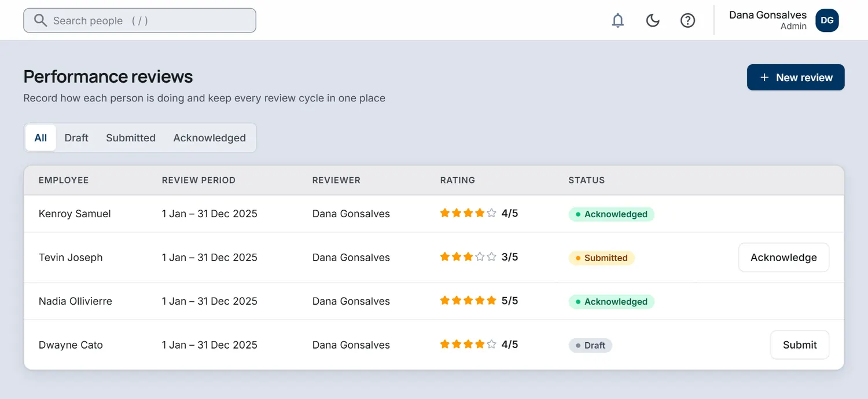Viewport: 868px width, 399px height.
Task: Click the DG user avatar
Action: point(827,20)
